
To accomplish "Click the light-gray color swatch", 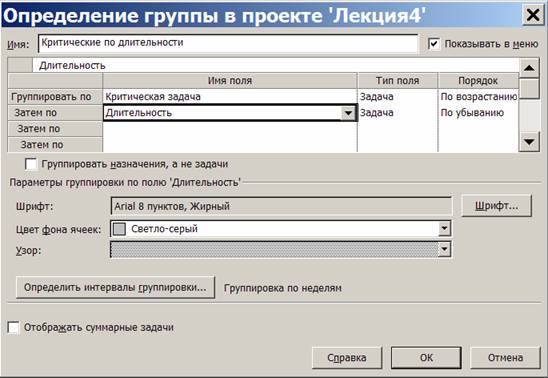I will coord(120,229).
